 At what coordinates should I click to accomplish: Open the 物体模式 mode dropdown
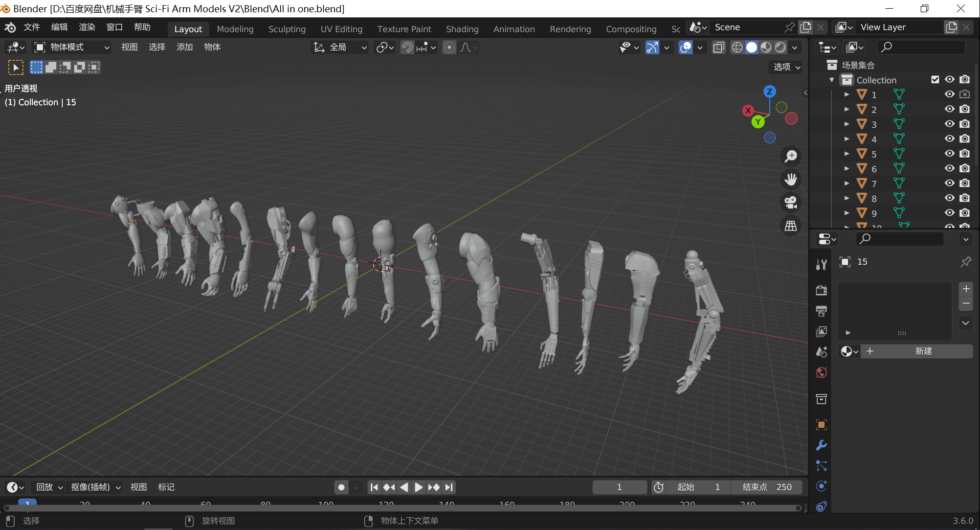coord(72,48)
